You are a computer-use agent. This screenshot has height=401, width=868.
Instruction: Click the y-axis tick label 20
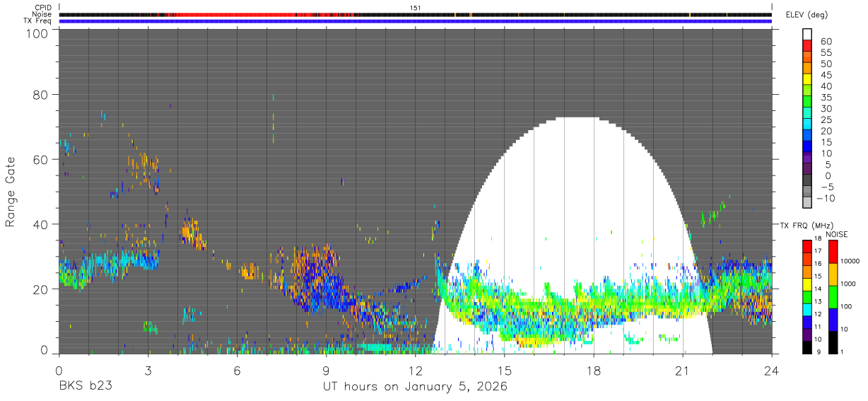[x=40, y=289]
